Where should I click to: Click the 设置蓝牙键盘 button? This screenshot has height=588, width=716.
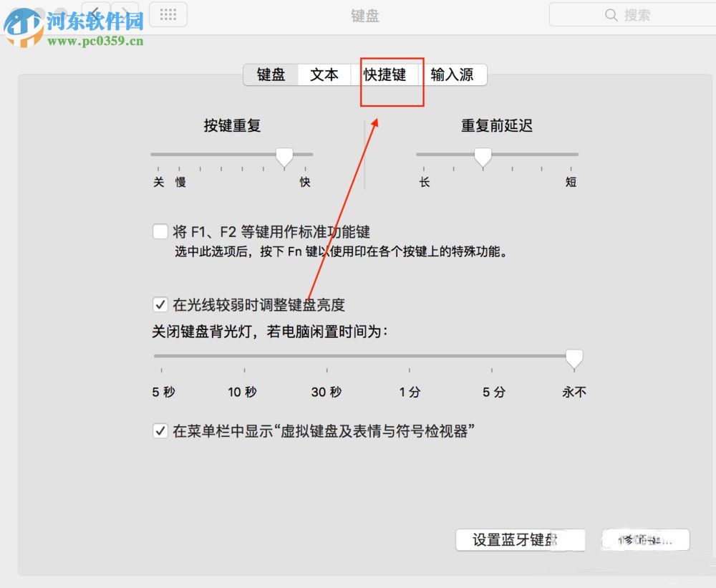click(521, 539)
